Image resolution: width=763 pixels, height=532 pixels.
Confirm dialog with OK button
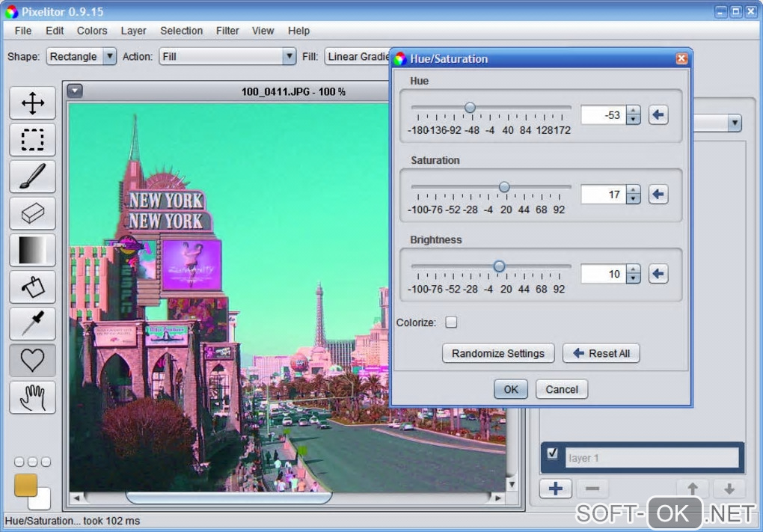(x=510, y=389)
